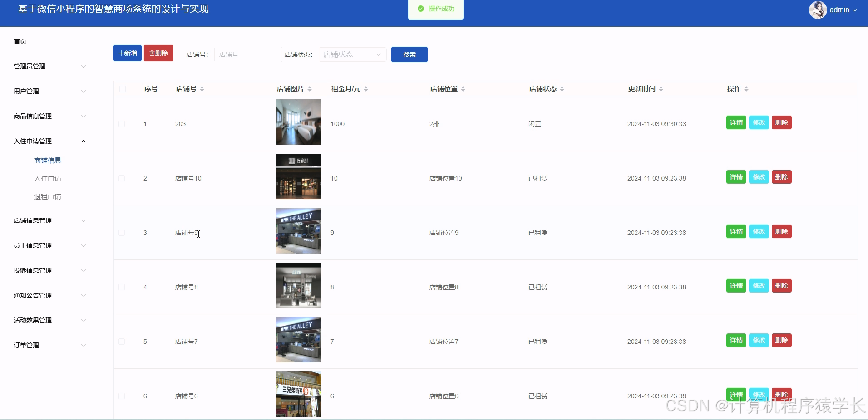
Task: Click the sort icon on 店铺状态 column
Action: click(x=563, y=89)
